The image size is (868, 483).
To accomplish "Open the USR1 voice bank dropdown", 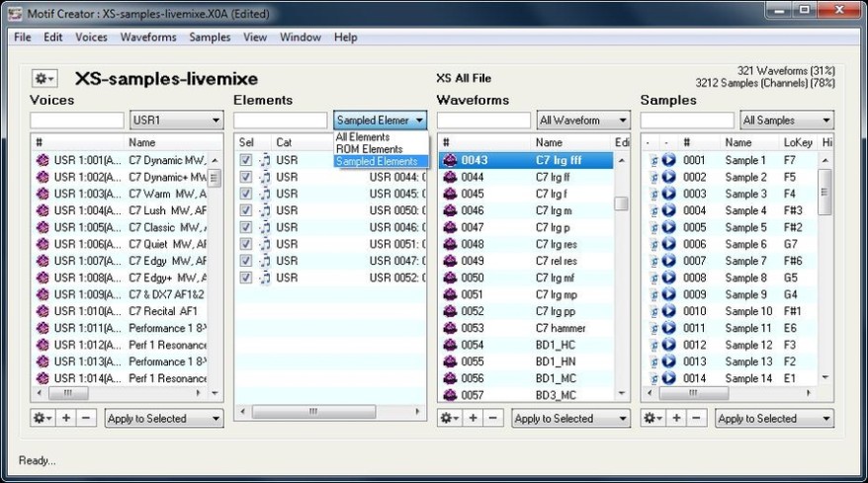I will coord(177,121).
